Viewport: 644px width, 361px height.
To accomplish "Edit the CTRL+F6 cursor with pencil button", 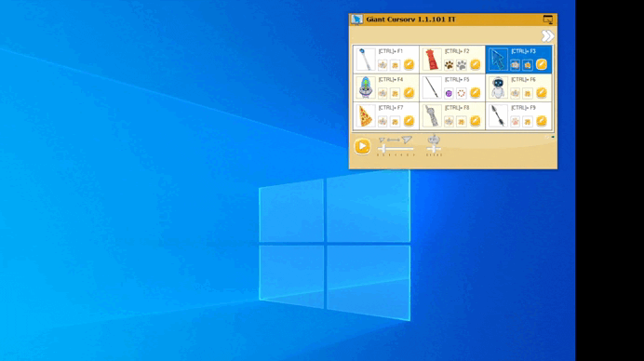I will (542, 93).
